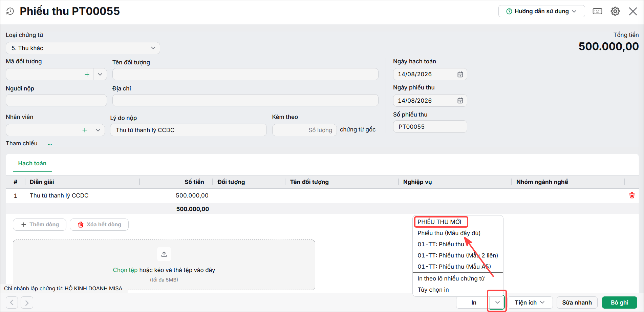The height and width of the screenshot is (312, 644).
Task: Click the Nhóm ngành nghề column header
Action: (542, 182)
